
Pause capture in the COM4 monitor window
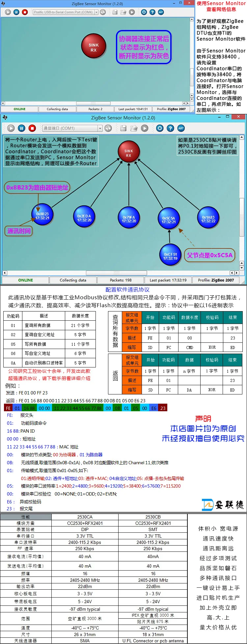click(x=16, y=12)
